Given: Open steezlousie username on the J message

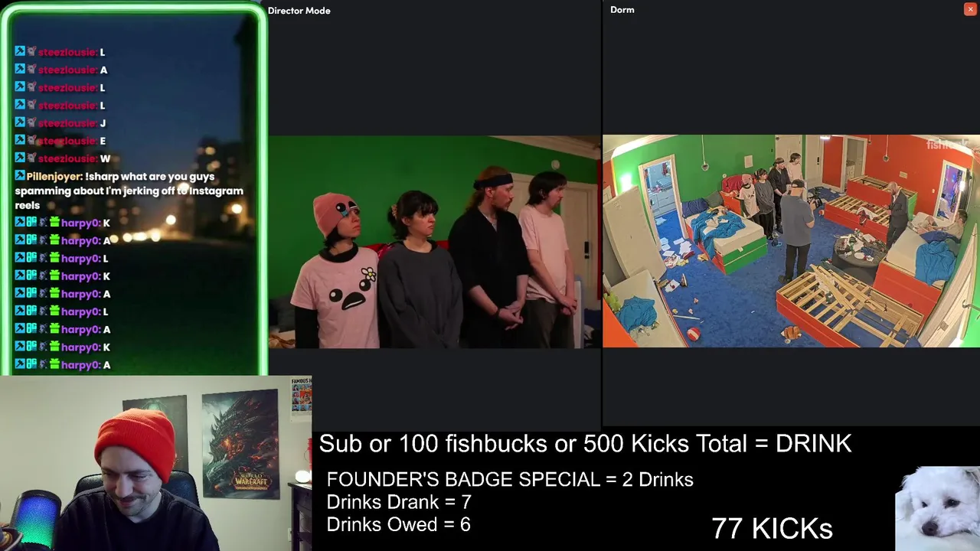Looking at the screenshot, I should click(x=67, y=123).
